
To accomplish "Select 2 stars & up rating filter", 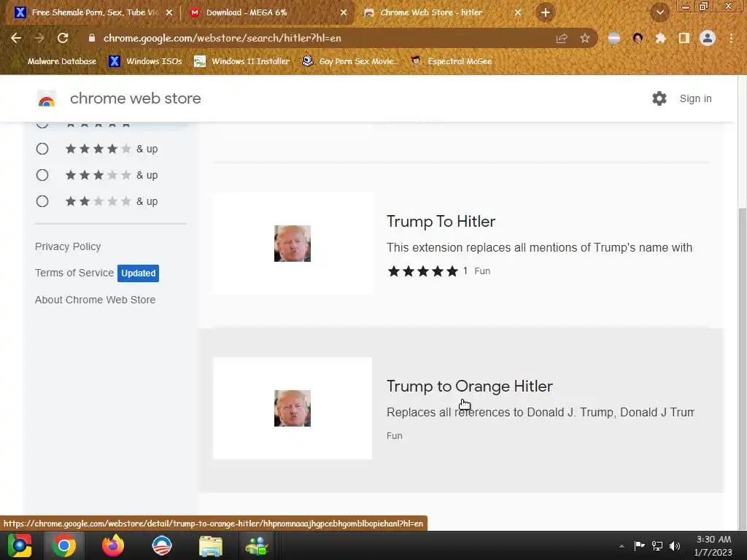I will [x=42, y=201].
